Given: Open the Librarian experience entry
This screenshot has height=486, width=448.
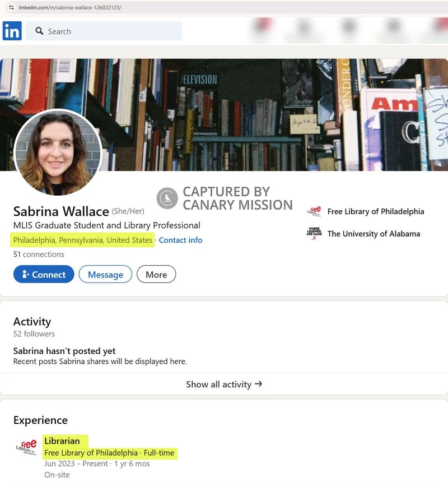Looking at the screenshot, I should coord(62,441).
